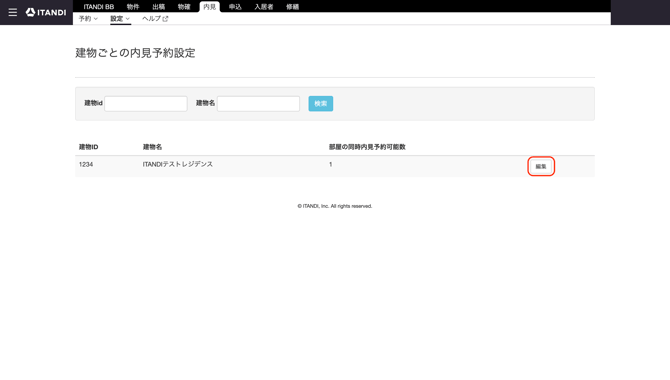
Task: Click the 建物名 column header
Action: pos(152,147)
